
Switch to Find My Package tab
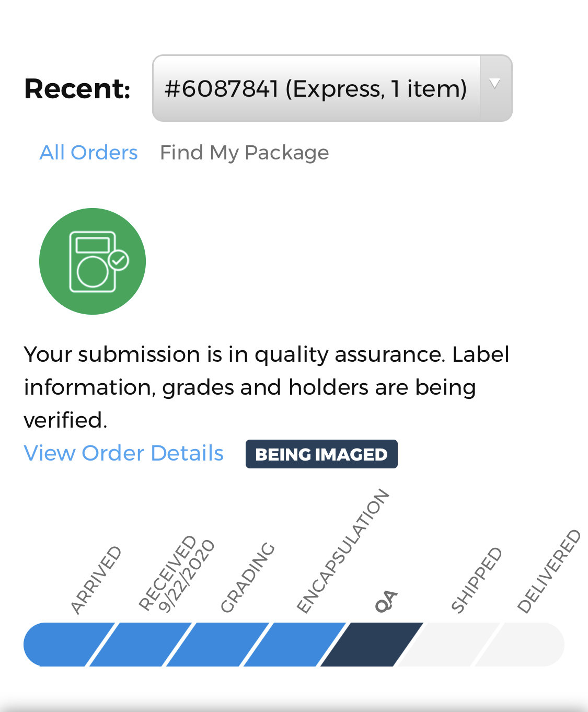245,153
